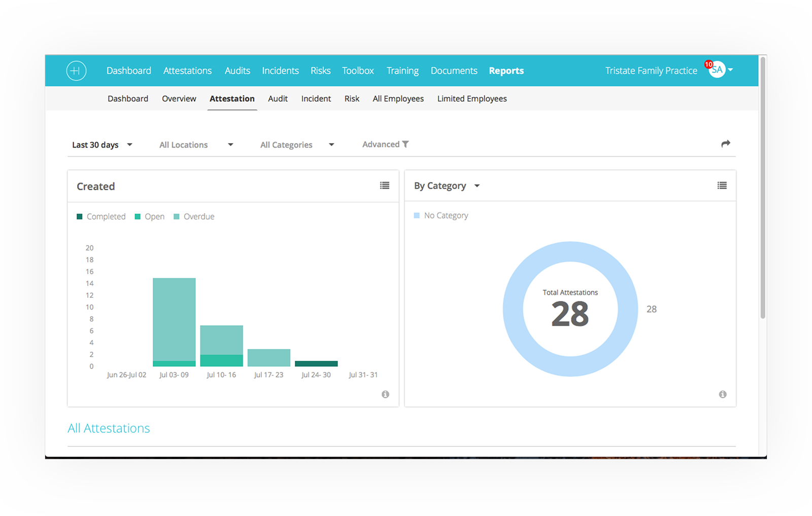
Task: Switch to the Limited Employees sub-tab
Action: (x=472, y=98)
